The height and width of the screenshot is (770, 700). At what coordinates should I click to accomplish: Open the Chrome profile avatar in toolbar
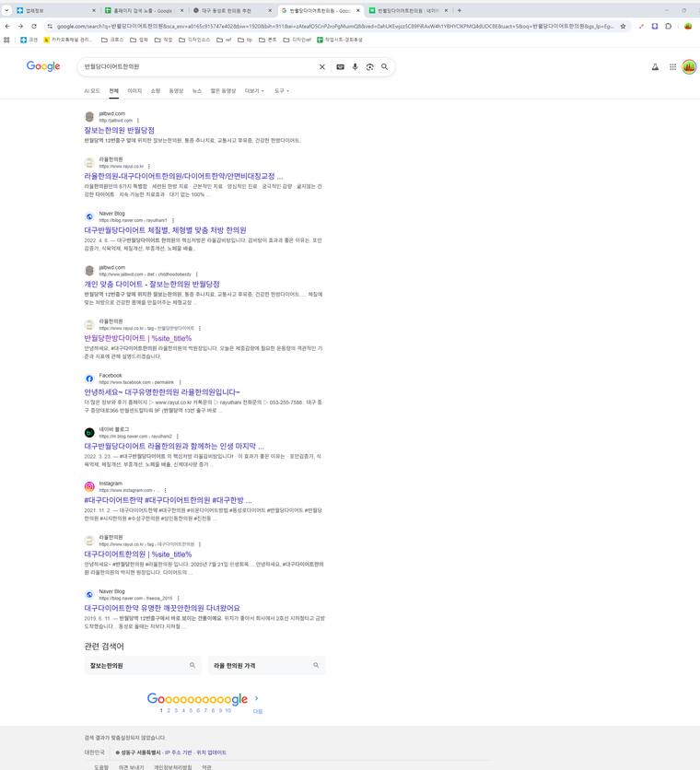tap(688, 26)
